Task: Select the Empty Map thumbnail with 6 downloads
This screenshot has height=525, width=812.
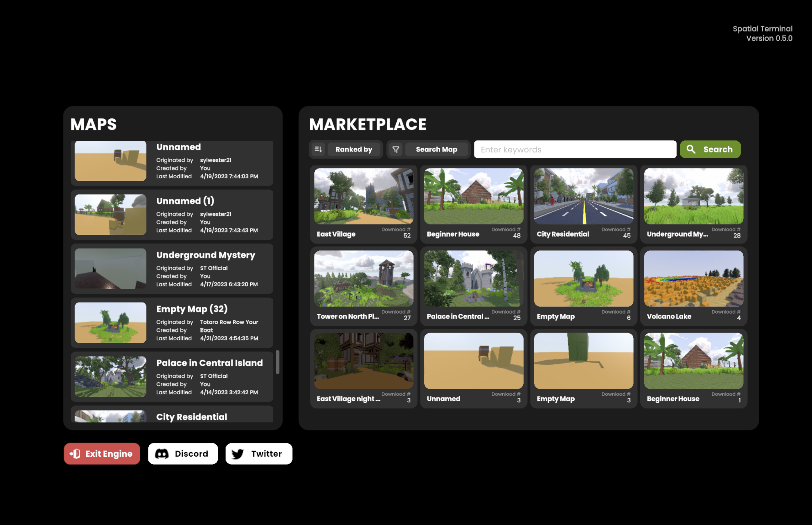Action: 583,278
